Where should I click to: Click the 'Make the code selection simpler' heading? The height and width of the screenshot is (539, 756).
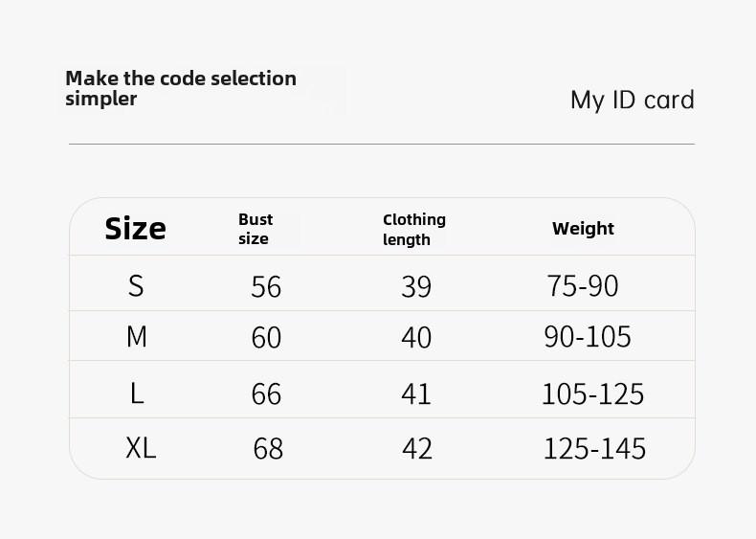pos(181,88)
